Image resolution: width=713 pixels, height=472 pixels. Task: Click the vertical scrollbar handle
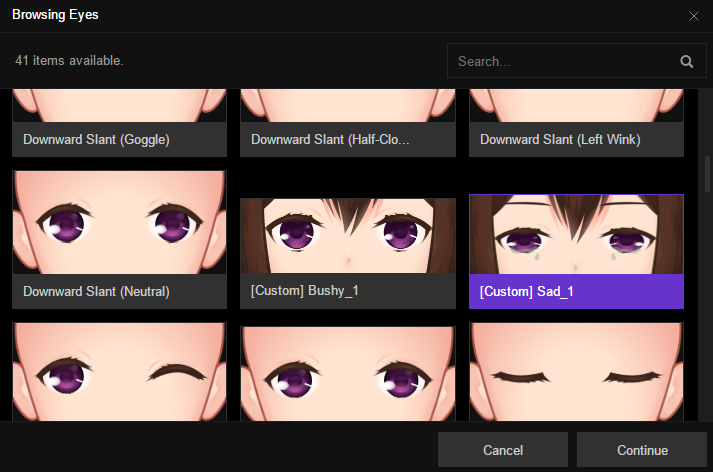coord(707,174)
